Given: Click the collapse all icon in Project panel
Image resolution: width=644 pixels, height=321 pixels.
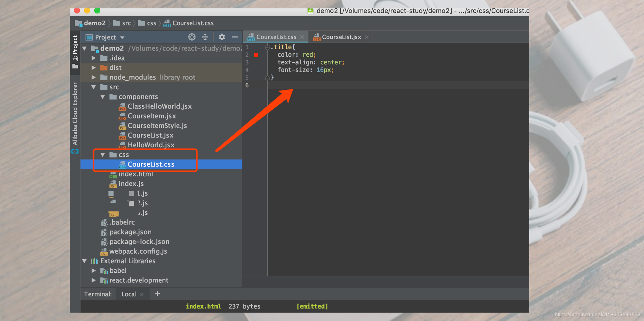Looking at the screenshot, I should point(205,37).
